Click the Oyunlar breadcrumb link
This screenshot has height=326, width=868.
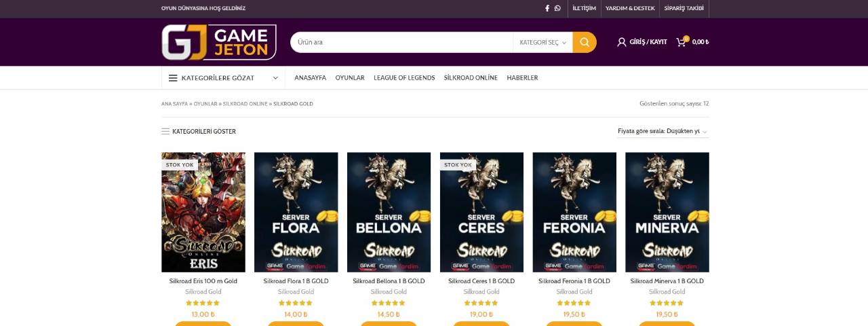click(205, 104)
